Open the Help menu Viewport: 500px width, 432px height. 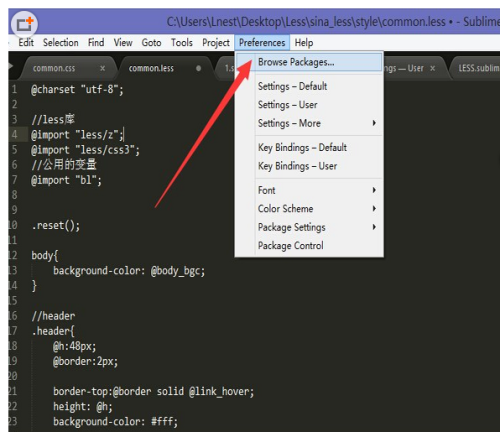pyautogui.click(x=304, y=43)
